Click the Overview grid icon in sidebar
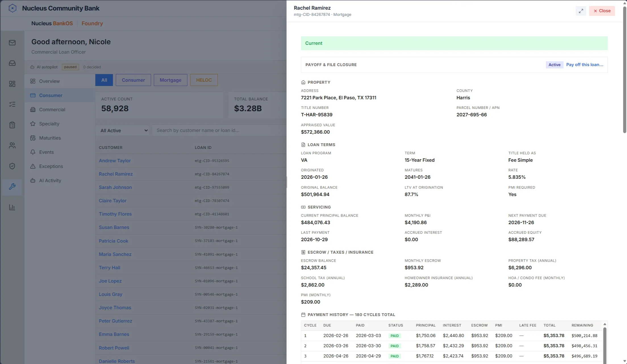627x364 pixels. (33, 81)
